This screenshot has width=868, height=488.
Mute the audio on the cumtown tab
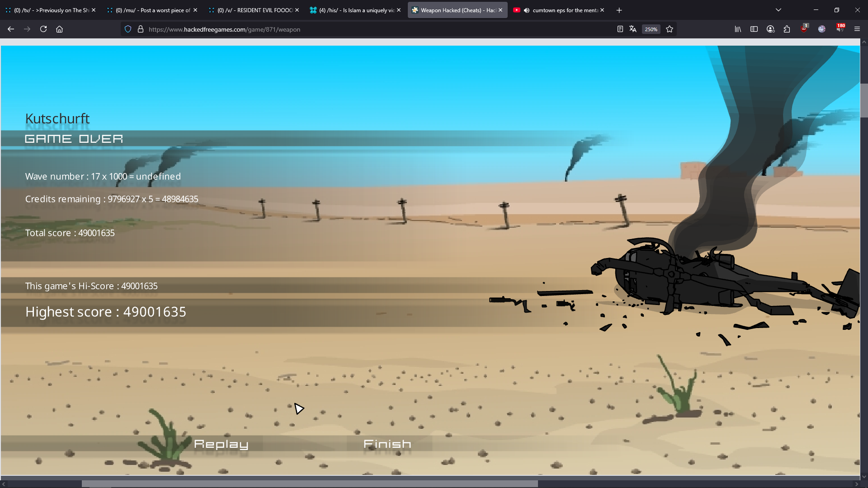click(527, 10)
